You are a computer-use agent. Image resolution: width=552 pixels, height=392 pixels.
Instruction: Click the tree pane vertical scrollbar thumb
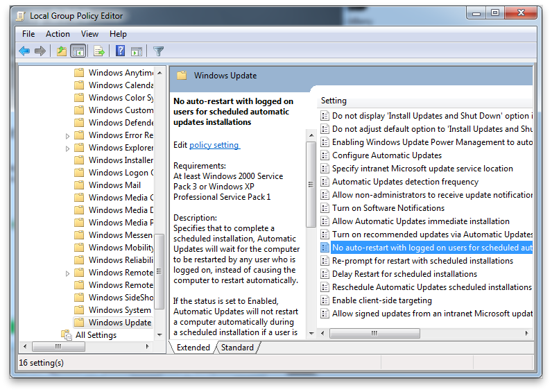[159, 271]
